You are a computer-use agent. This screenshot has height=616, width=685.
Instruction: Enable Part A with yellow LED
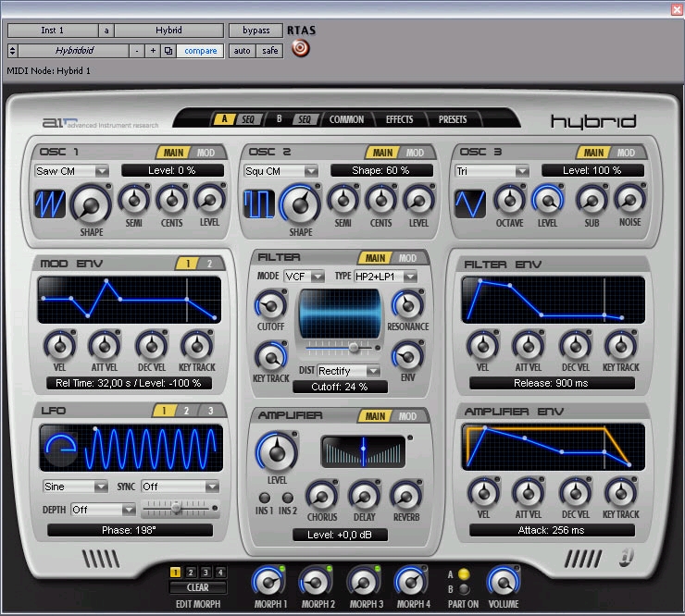(x=464, y=574)
